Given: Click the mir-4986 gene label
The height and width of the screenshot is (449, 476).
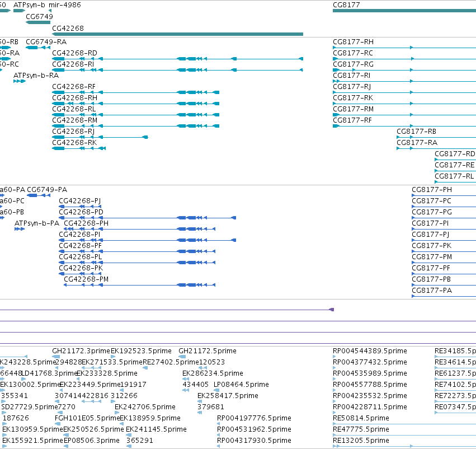Looking at the screenshot, I should (65, 5).
